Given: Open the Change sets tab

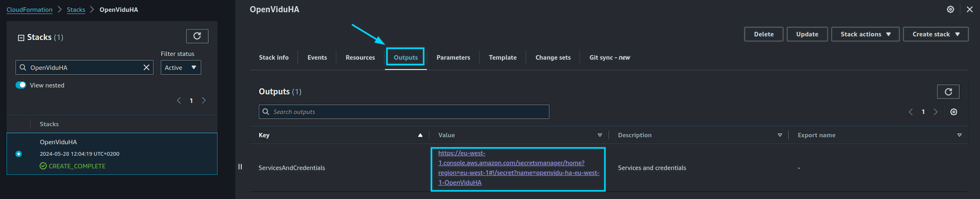Looking at the screenshot, I should click(x=553, y=58).
